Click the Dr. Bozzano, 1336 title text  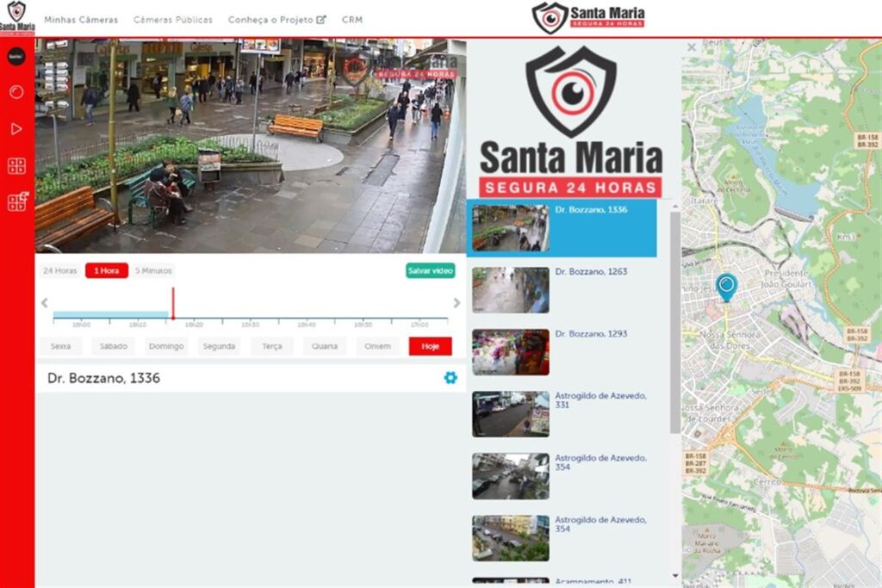click(103, 378)
